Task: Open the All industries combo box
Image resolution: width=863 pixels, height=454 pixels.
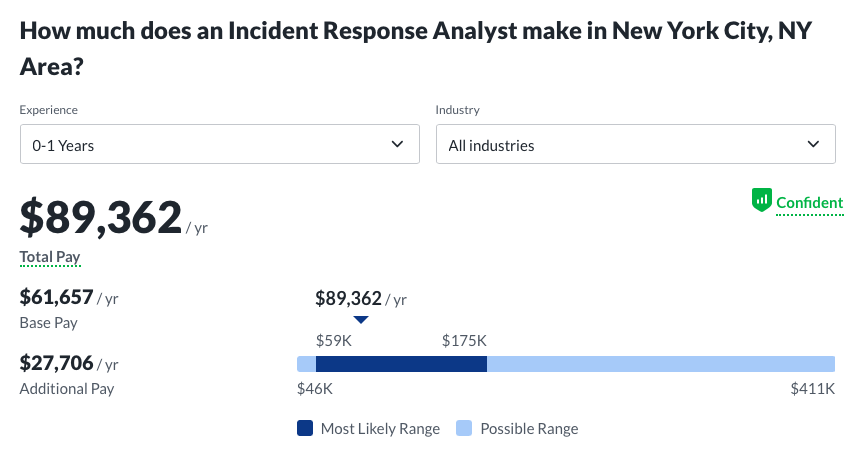Action: pyautogui.click(x=635, y=145)
